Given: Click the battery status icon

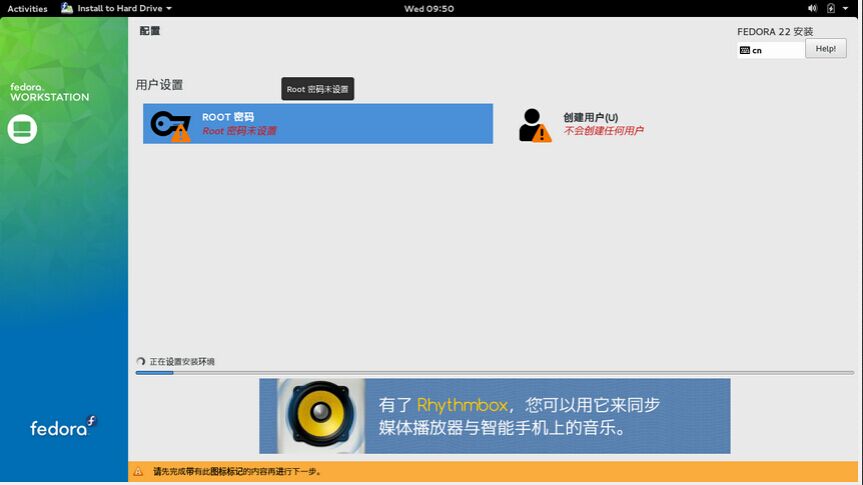Looking at the screenshot, I should click(831, 8).
